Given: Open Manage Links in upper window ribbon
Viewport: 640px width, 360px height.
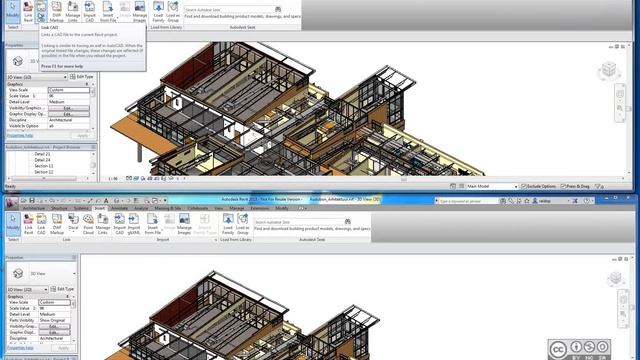Looking at the screenshot, I should click(73, 11).
